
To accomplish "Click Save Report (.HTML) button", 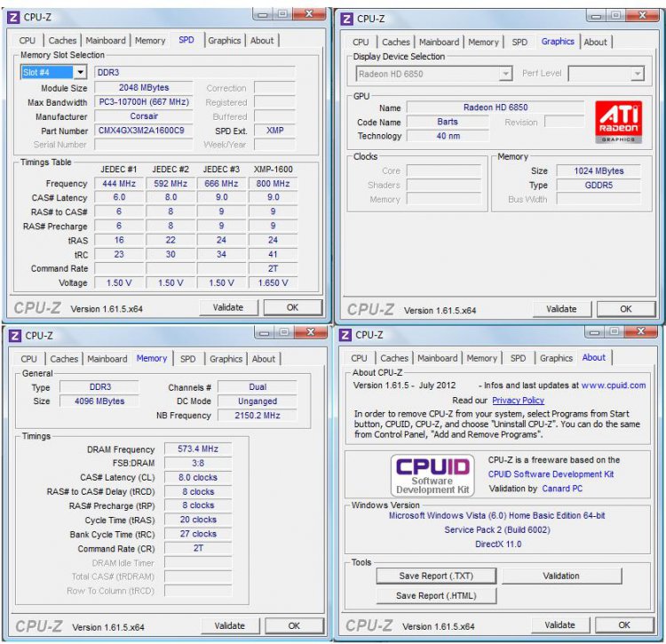I will pos(436,595).
